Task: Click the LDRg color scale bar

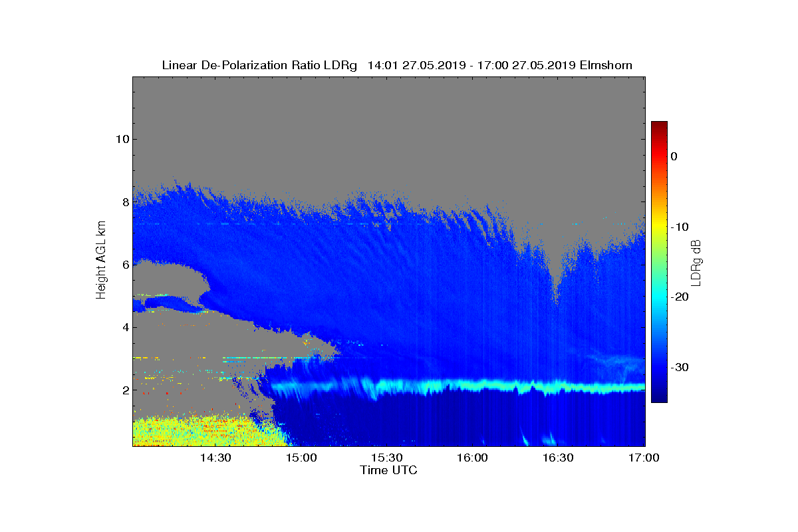Action: coord(659,262)
